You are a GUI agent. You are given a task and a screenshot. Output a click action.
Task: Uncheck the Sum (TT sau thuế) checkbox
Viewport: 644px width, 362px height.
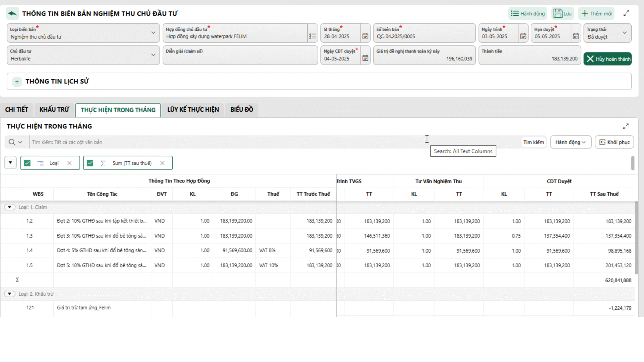(90, 163)
